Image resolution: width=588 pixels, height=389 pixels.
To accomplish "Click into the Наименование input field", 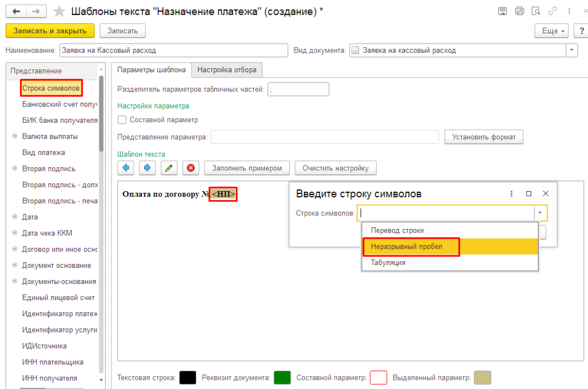I will 173,50.
